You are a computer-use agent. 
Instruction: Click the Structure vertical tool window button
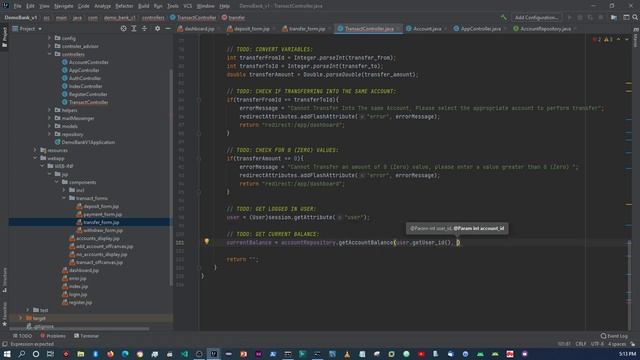4,280
